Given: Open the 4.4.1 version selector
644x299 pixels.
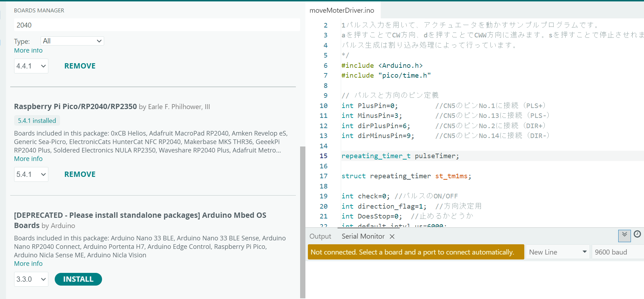Looking at the screenshot, I should tap(31, 66).
